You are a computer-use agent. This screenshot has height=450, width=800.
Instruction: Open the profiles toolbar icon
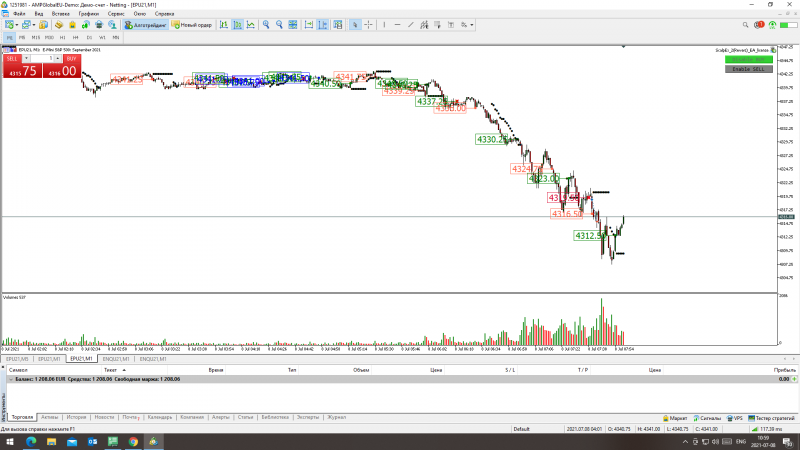[x=26, y=24]
